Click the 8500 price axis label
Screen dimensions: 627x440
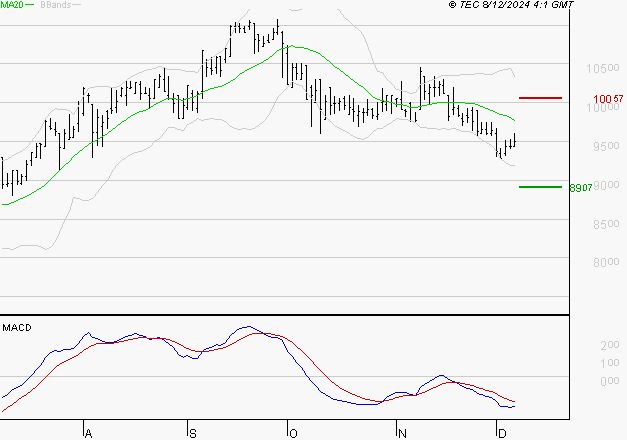click(x=606, y=224)
